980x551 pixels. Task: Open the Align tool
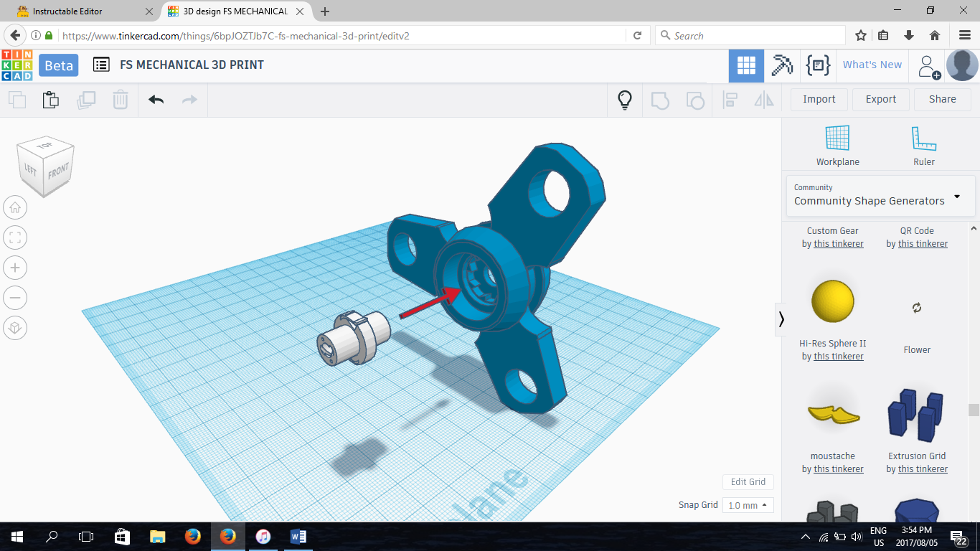pyautogui.click(x=730, y=100)
